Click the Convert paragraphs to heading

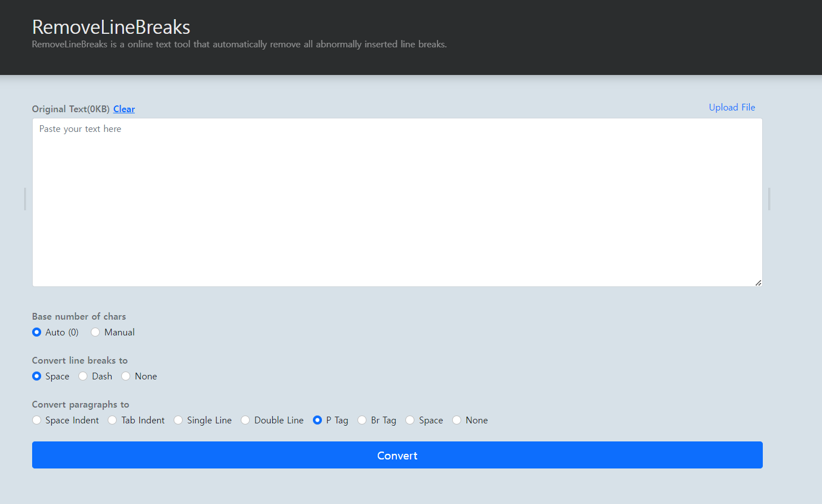81,404
